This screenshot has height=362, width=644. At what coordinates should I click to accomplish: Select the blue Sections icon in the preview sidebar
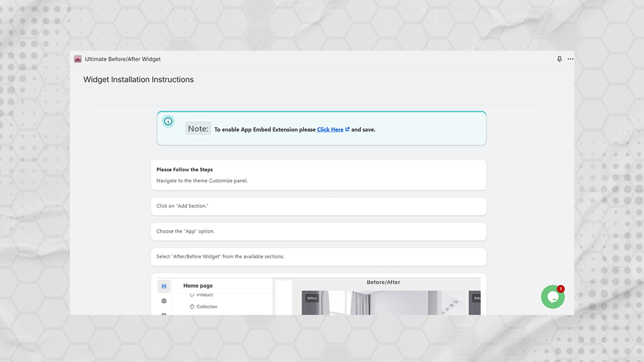[164, 286]
